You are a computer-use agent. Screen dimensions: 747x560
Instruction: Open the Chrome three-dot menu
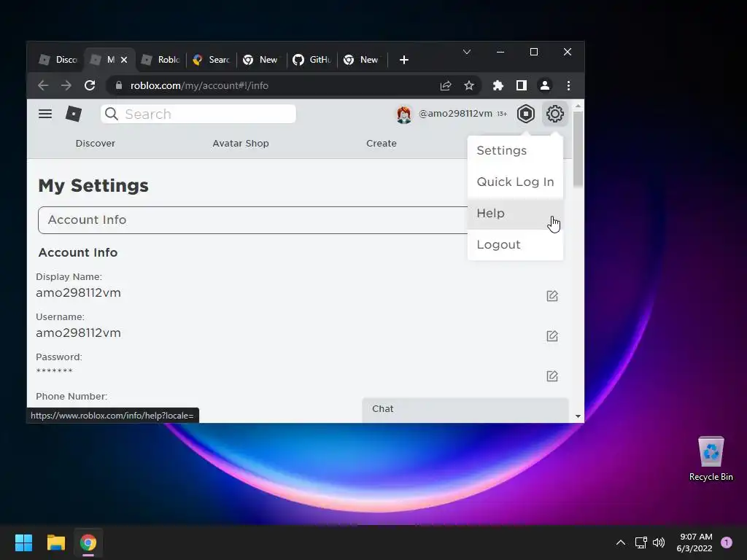(568, 85)
